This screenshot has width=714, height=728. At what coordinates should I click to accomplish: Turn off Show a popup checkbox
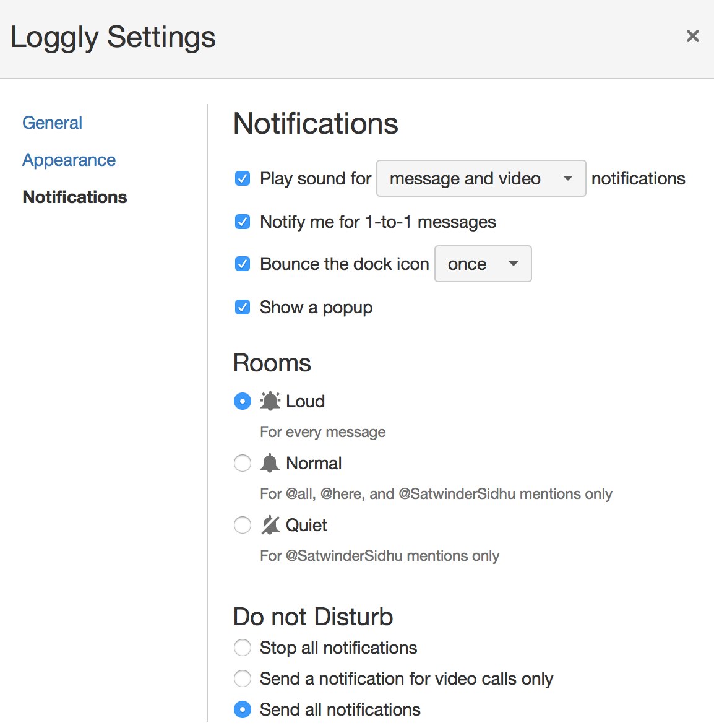click(x=243, y=308)
